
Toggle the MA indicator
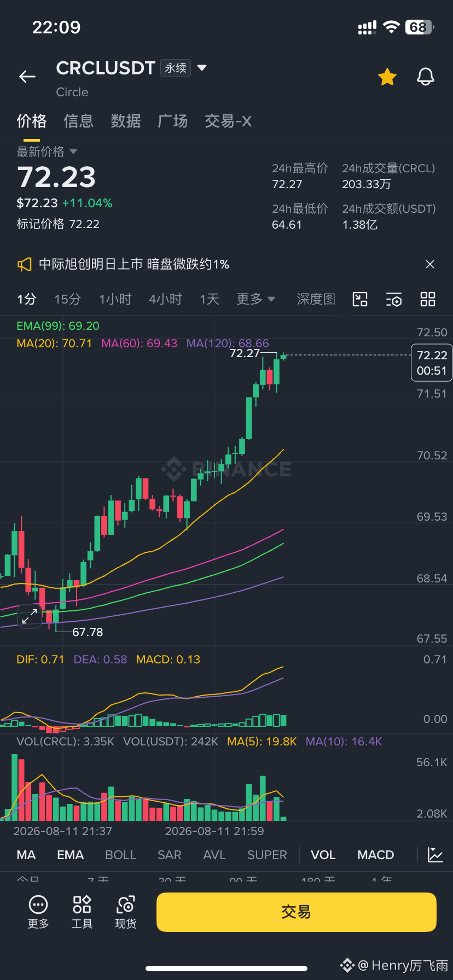pyautogui.click(x=26, y=855)
